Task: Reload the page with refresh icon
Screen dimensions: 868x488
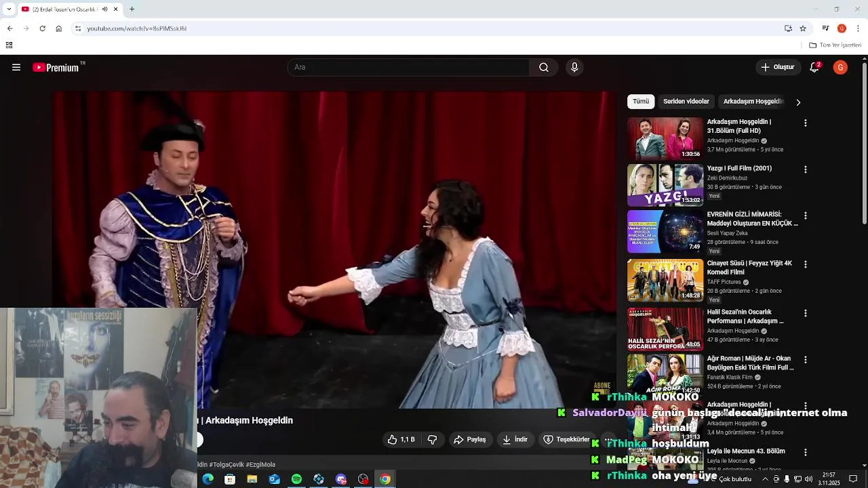Action: point(42,28)
